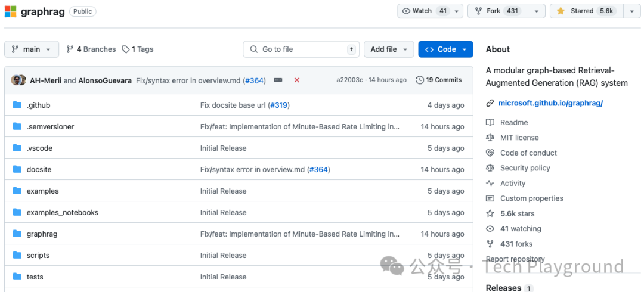Screen dimensions: 644x292
Task: Click the link icon beside microsoft.github.io
Action: [x=490, y=103]
